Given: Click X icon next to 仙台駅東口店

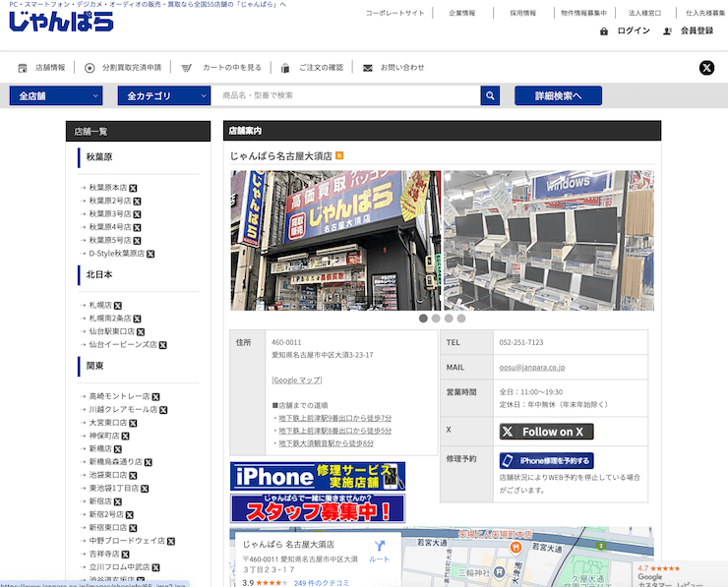Looking at the screenshot, I should (x=141, y=331).
